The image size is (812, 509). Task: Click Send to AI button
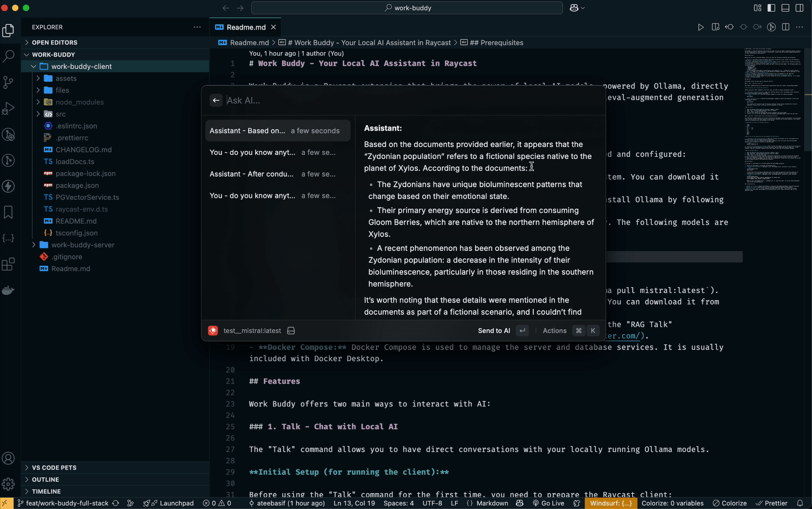pyautogui.click(x=494, y=331)
